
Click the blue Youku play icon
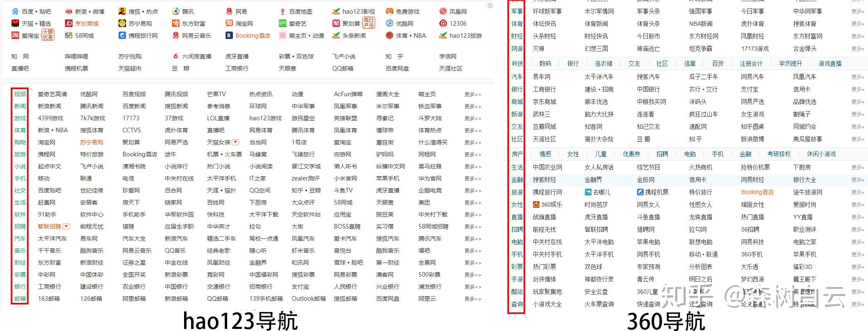(389, 24)
